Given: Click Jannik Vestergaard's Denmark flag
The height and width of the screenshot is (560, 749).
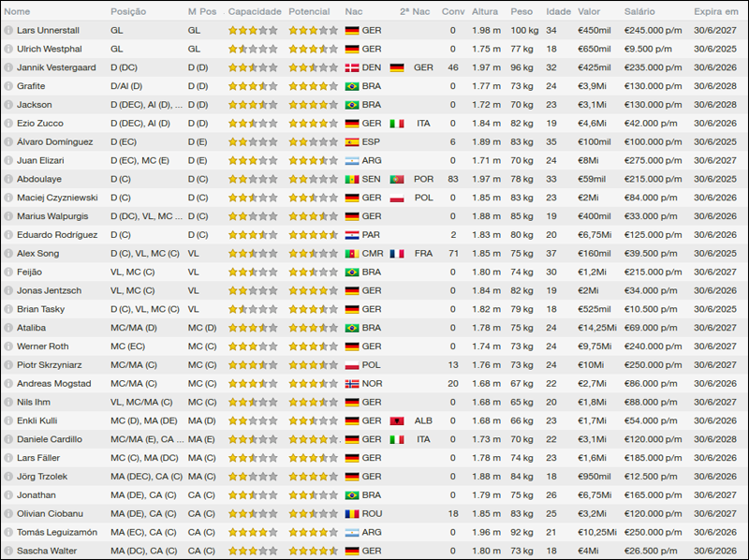Looking at the screenshot, I should coord(352,67).
